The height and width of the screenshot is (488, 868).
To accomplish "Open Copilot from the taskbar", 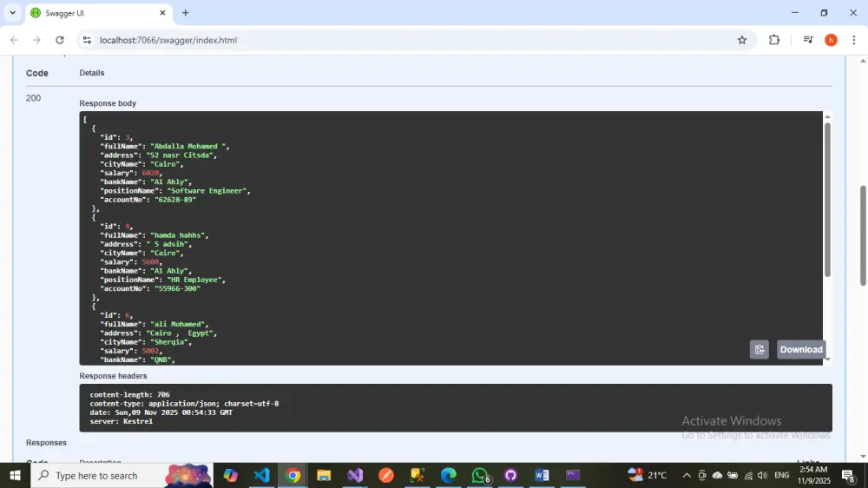I will point(230,475).
